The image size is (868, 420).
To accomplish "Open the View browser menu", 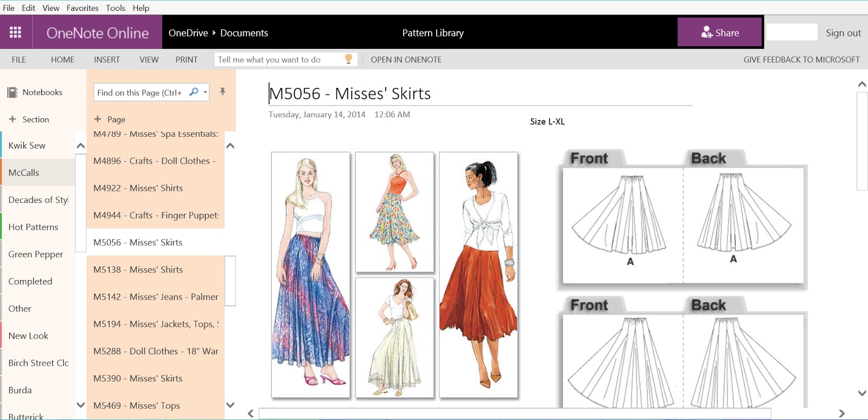I will click(x=51, y=8).
